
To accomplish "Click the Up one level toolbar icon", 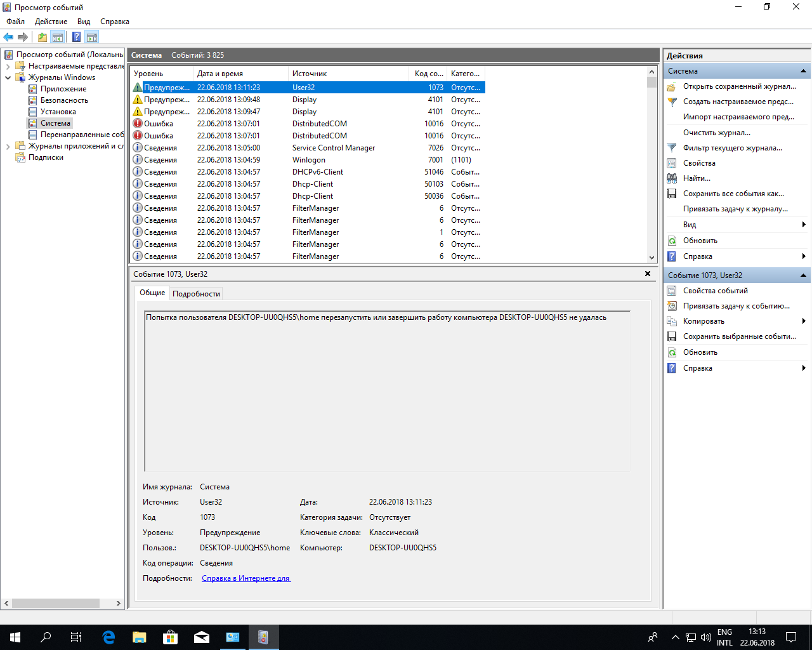I will (43, 37).
